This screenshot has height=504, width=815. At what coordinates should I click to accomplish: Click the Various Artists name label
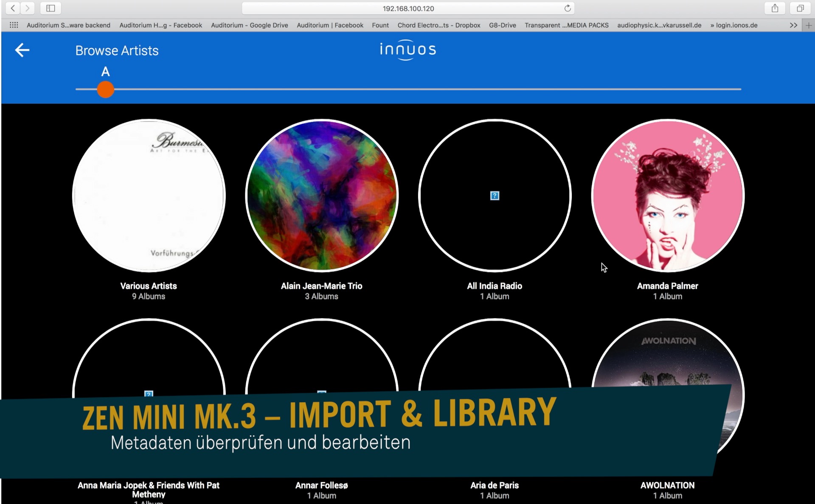pos(149,286)
